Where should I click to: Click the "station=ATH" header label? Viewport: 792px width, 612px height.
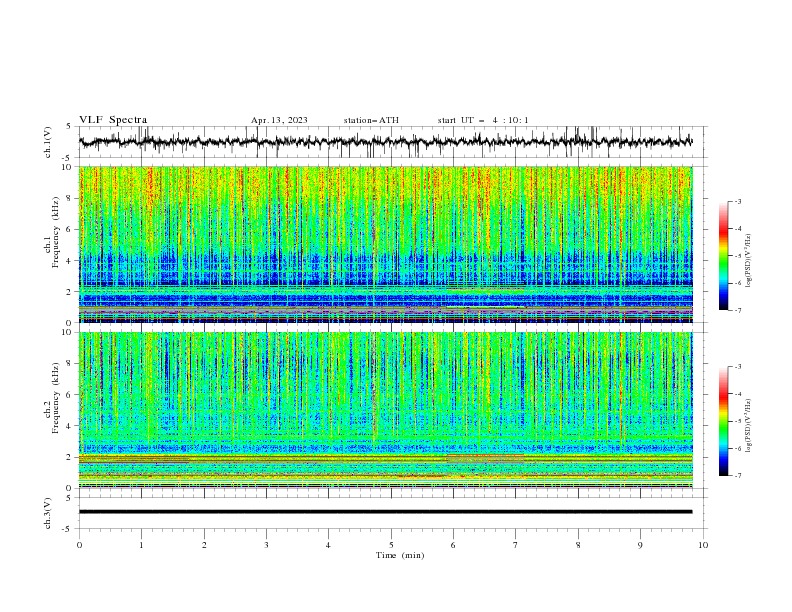point(371,120)
